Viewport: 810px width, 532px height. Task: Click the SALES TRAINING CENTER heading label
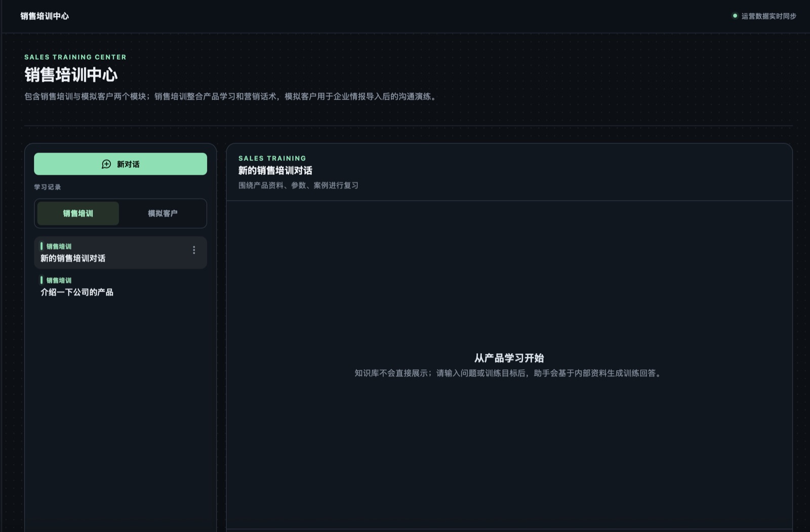pyautogui.click(x=75, y=57)
